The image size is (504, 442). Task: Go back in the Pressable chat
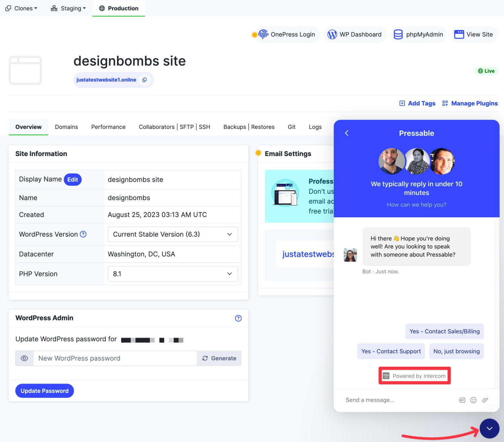(x=347, y=133)
